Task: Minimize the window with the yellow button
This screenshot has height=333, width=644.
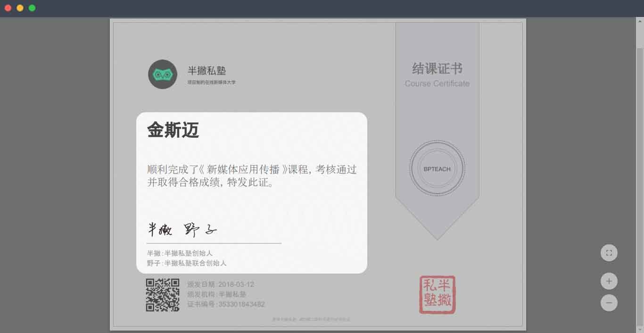Action: tap(20, 8)
